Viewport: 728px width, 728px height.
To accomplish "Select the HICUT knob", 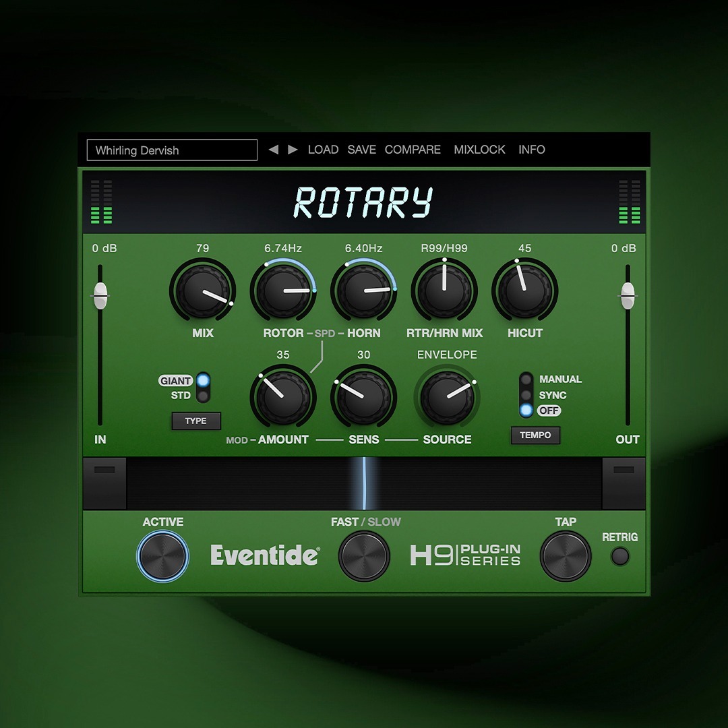I will (x=525, y=290).
